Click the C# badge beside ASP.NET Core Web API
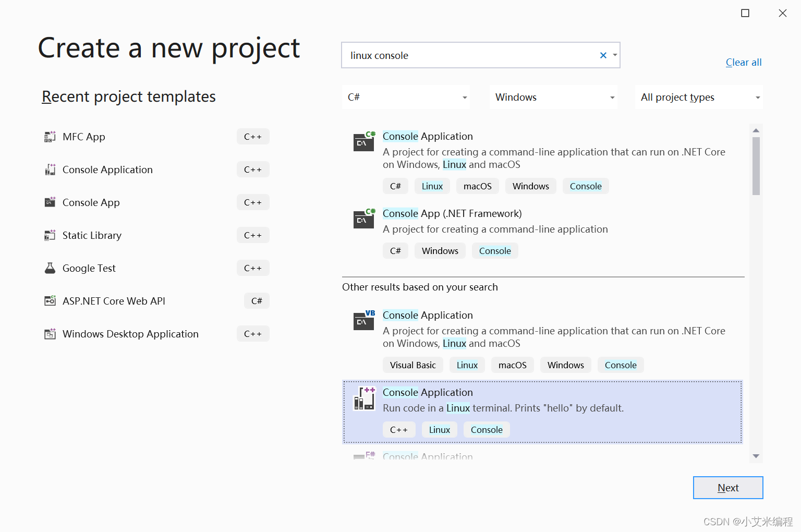Screen dimensions: 801x532 257,301
